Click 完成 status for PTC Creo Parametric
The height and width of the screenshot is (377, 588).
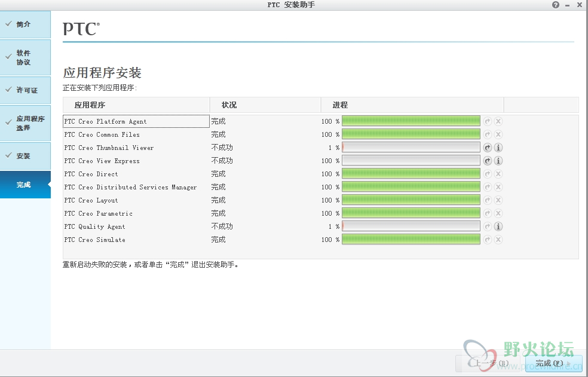click(x=218, y=213)
